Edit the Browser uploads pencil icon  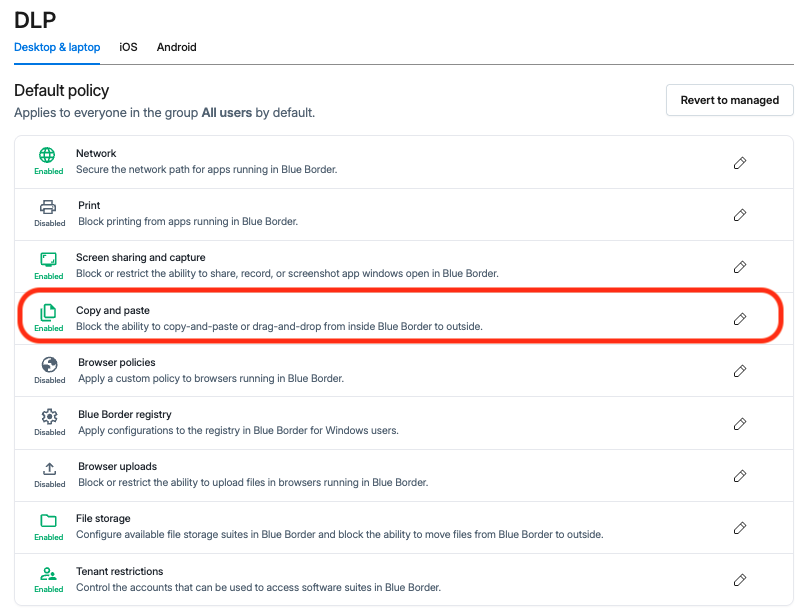tap(739, 476)
